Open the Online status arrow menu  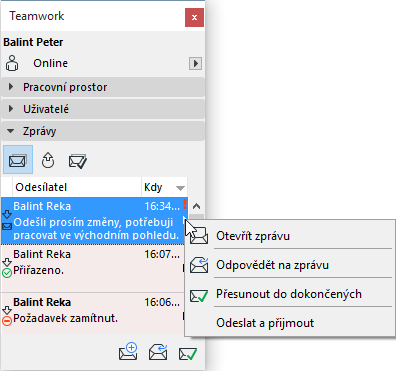[x=195, y=63]
